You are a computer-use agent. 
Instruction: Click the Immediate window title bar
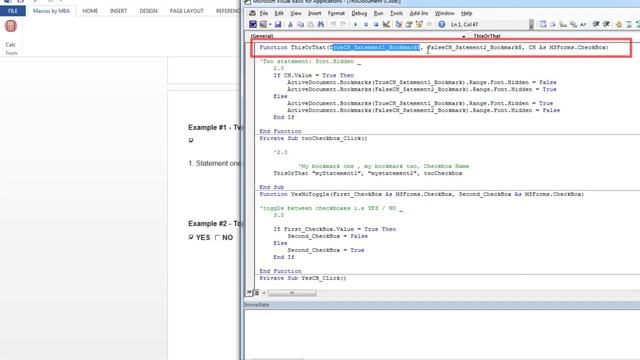(442, 304)
